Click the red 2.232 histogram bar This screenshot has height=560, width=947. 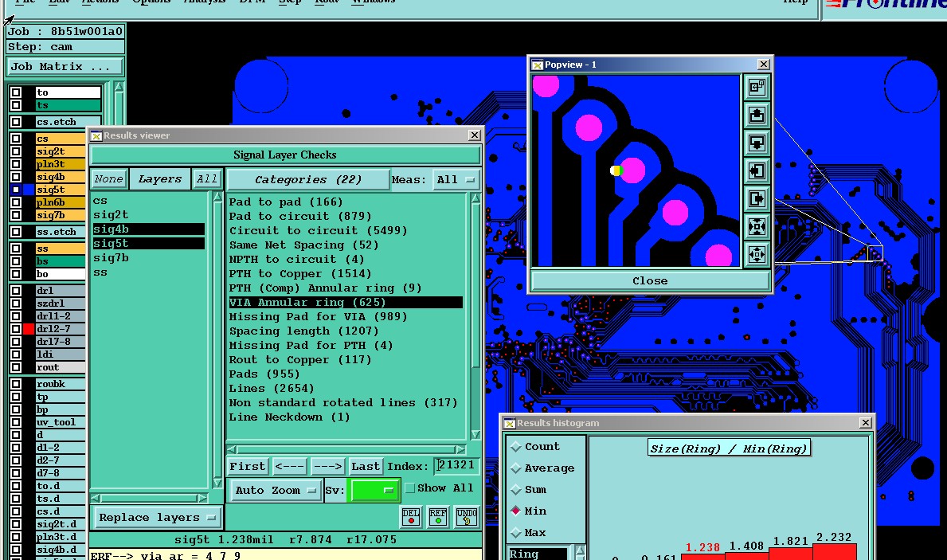click(835, 552)
